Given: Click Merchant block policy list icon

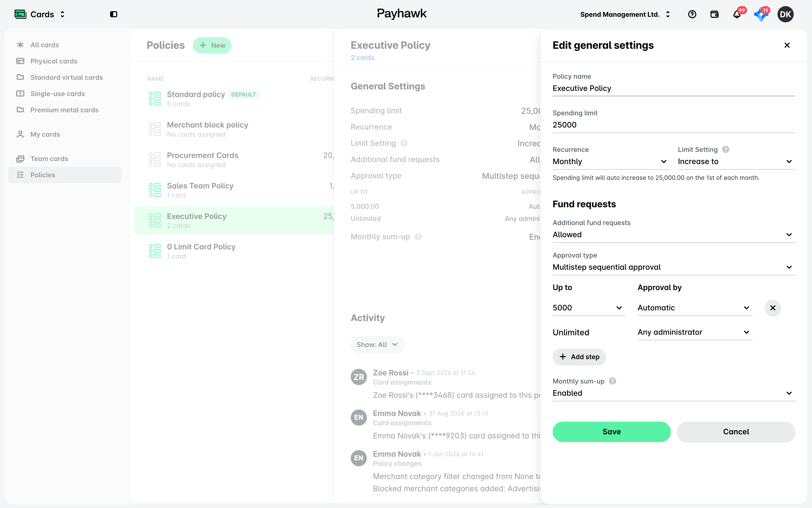Looking at the screenshot, I should (155, 129).
